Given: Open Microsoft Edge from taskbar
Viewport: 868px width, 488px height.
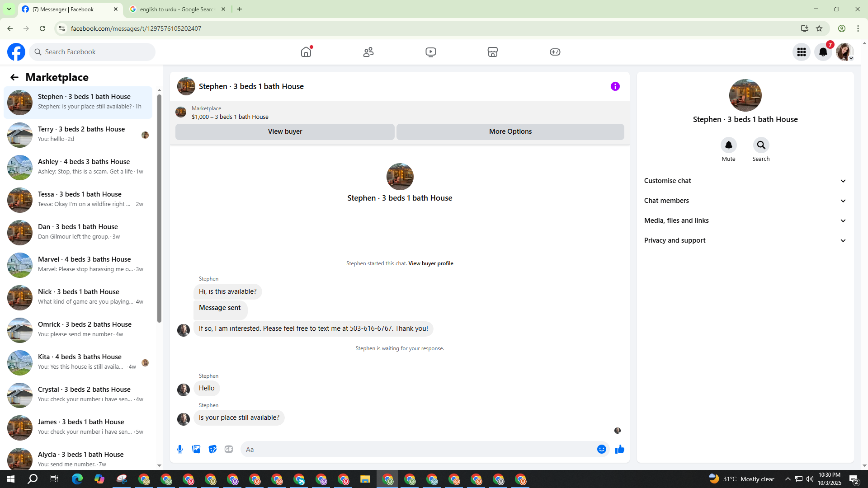Looking at the screenshot, I should pyautogui.click(x=77, y=479).
